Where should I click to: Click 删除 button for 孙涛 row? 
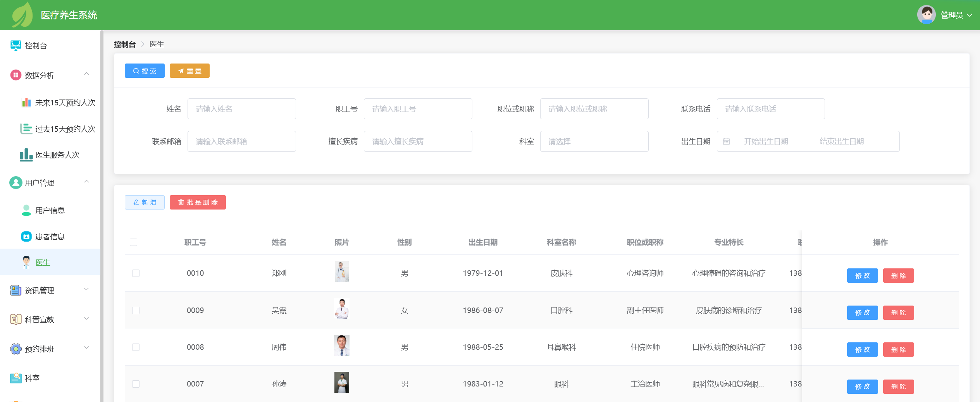pyautogui.click(x=898, y=387)
